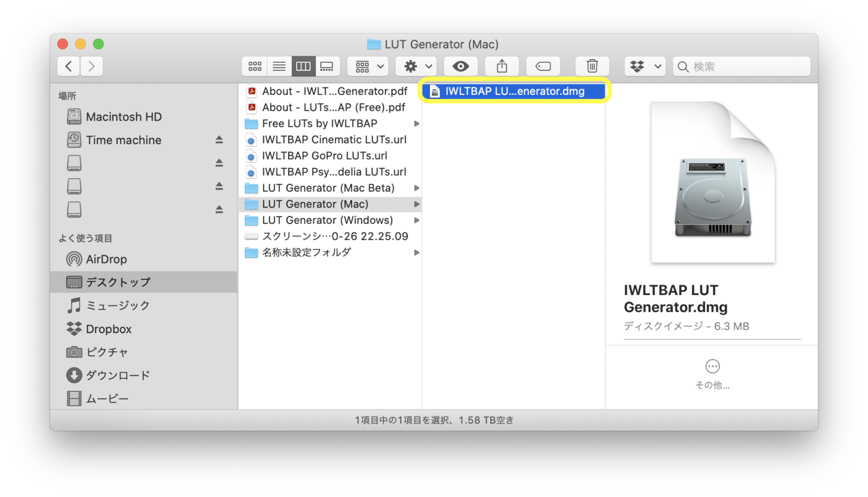The height and width of the screenshot is (497, 868).
Task: Select the Free LUTs by IWLTBAP folder
Action: click(330, 123)
